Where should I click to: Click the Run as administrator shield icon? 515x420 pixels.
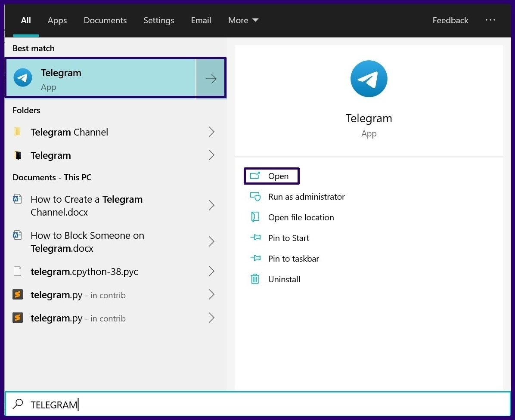coord(255,197)
